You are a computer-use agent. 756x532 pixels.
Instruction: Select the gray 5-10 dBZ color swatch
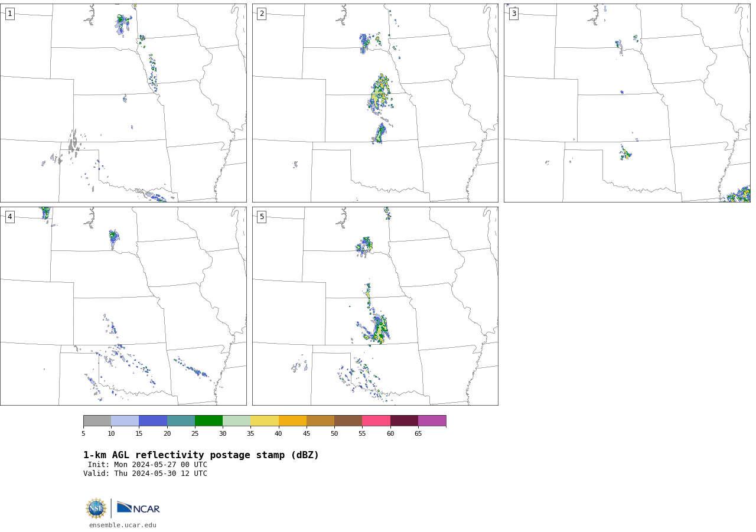97,421
